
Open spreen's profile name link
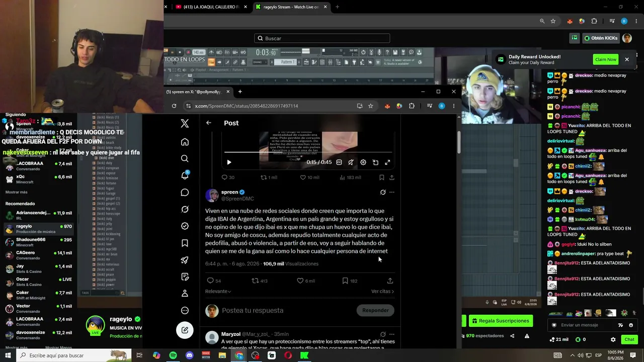(x=229, y=192)
